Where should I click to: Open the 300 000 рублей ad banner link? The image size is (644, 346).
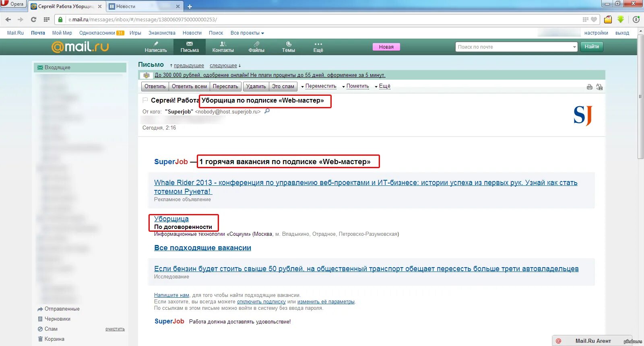coord(270,75)
